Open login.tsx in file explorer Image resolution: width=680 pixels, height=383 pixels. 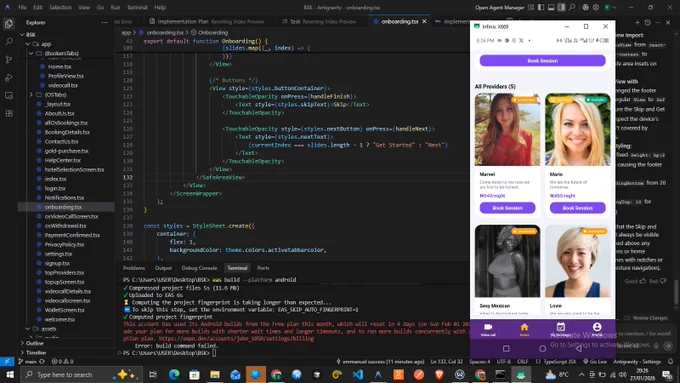coord(55,188)
